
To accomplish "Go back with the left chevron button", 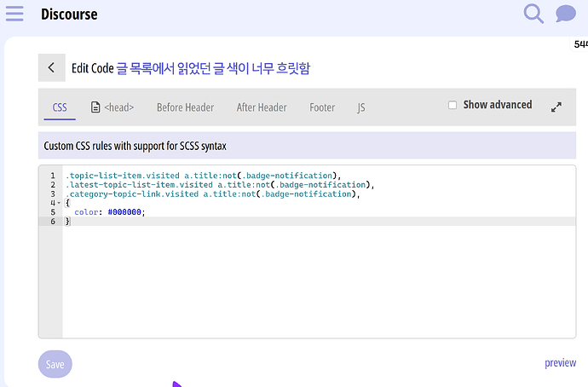I will point(52,67).
